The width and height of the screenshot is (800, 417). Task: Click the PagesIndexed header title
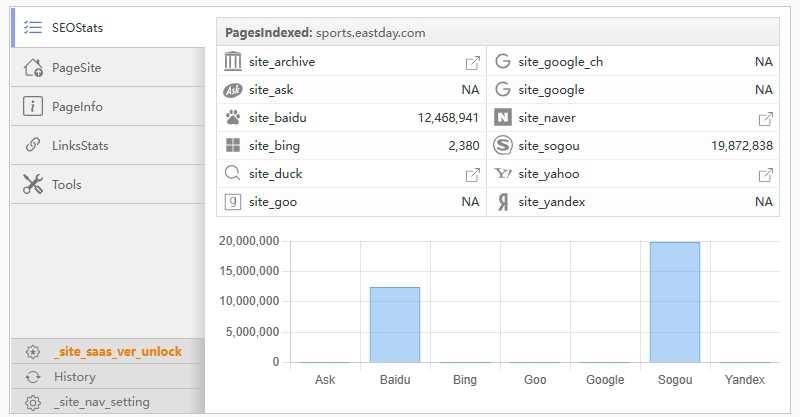(268, 33)
